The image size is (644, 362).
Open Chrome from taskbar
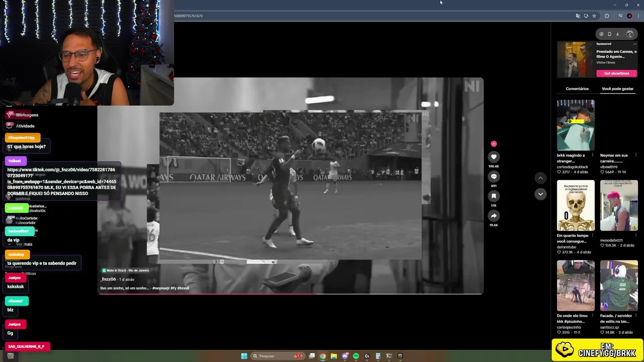click(323, 356)
